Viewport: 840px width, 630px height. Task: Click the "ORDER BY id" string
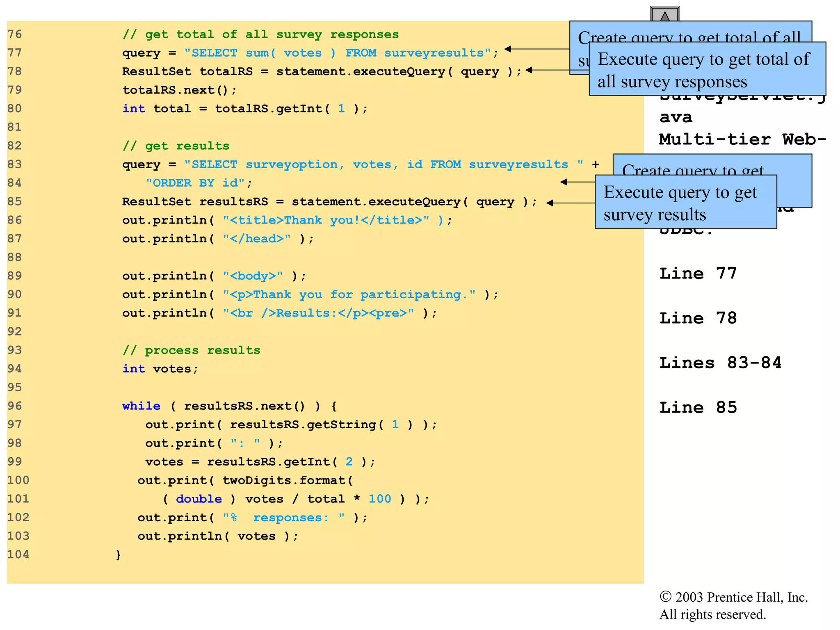click(x=195, y=183)
